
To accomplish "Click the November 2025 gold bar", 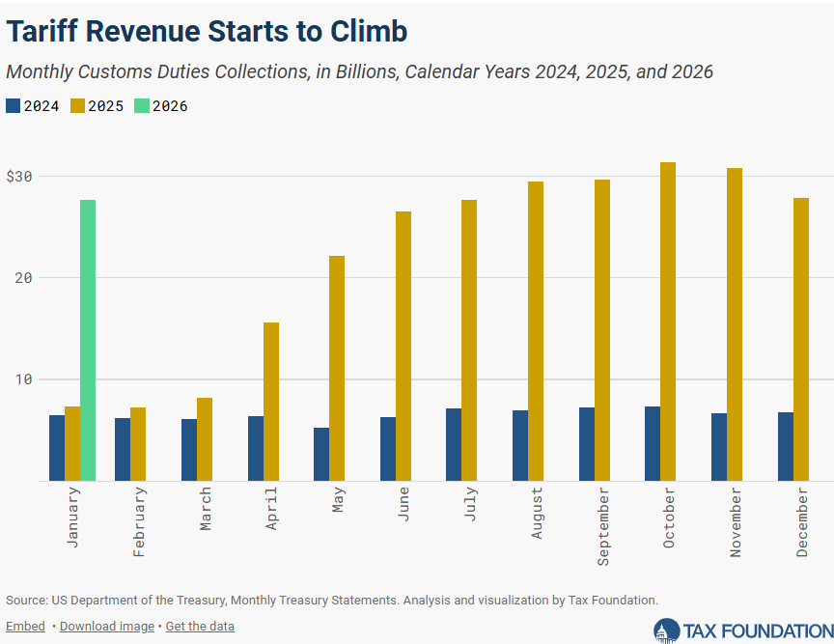I will (x=735, y=324).
